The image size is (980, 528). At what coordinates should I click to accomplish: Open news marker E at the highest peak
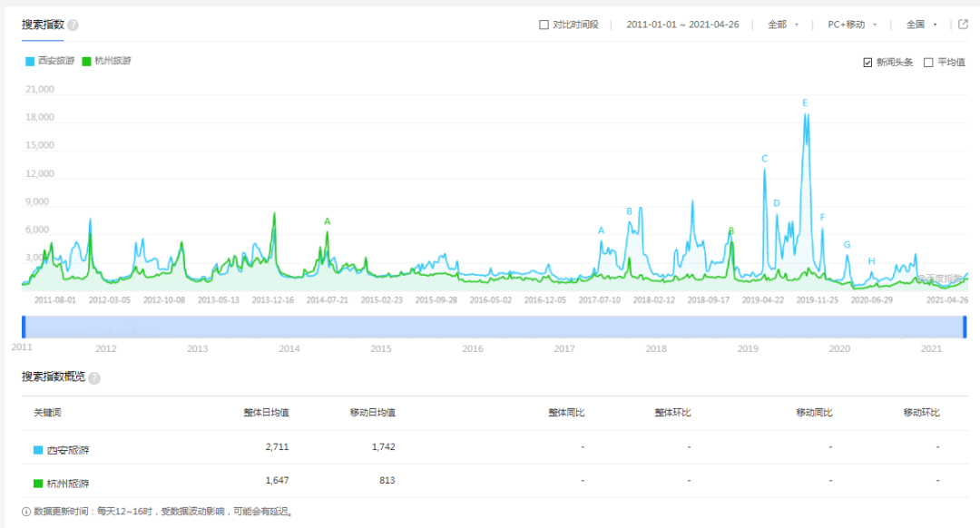[804, 103]
